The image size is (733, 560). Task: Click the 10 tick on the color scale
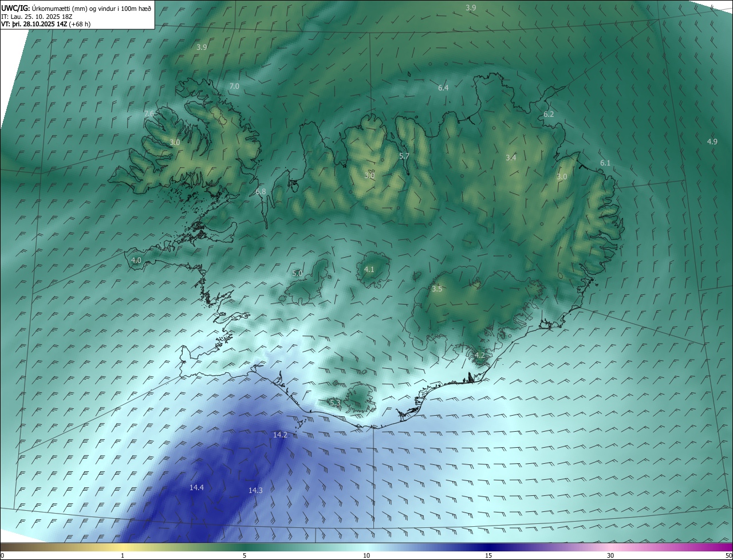click(366, 555)
